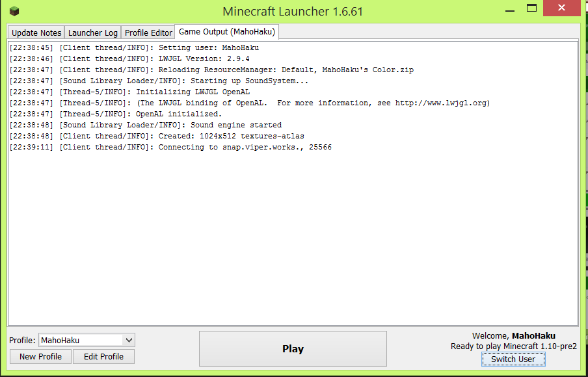Click the 'Sound engine started' log line
This screenshot has width=588, height=377.
[145, 125]
